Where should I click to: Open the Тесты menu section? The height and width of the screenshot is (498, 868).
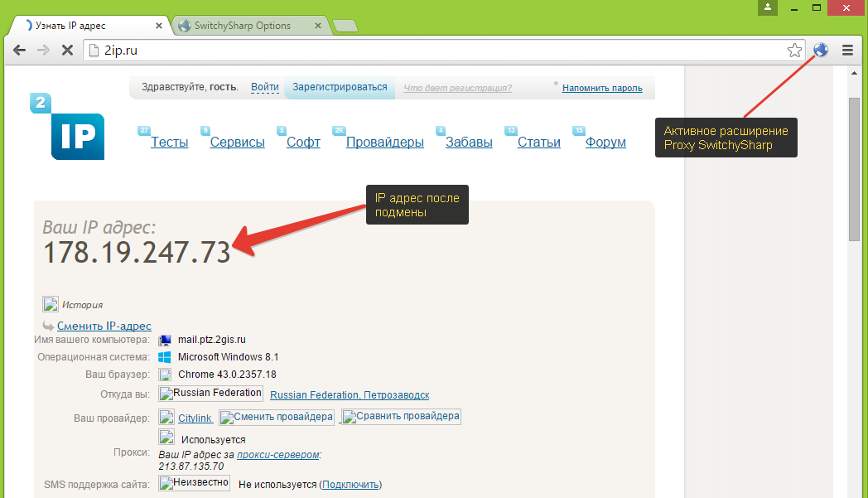tap(170, 142)
